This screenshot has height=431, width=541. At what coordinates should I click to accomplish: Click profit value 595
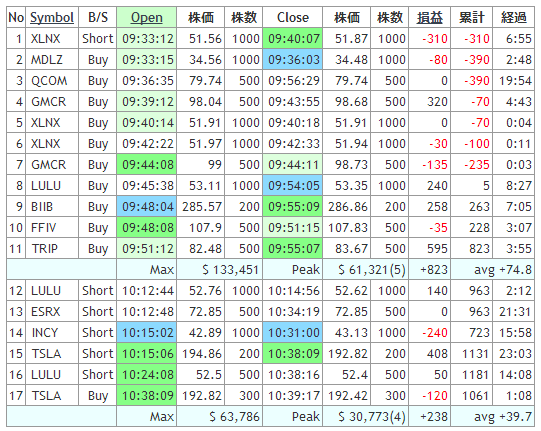coord(430,249)
